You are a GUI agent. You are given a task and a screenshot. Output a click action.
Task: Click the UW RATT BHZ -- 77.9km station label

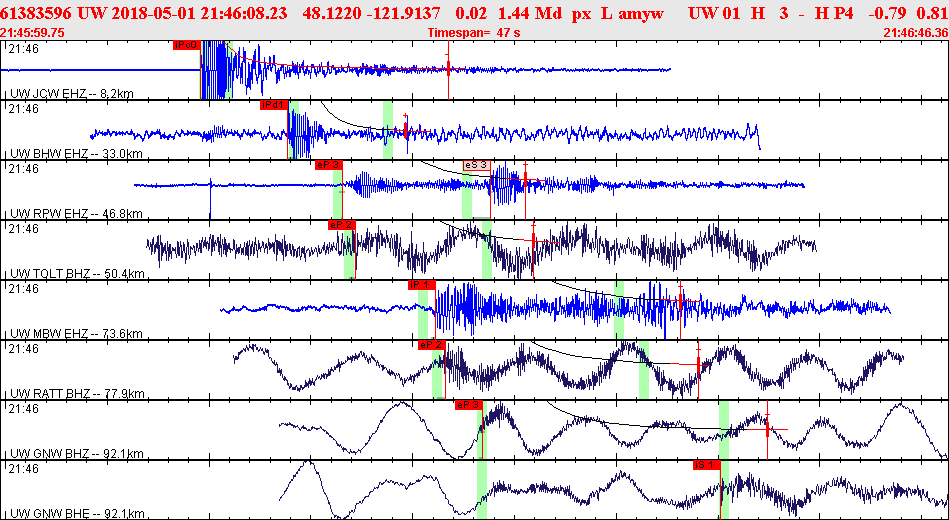pyautogui.click(x=78, y=393)
